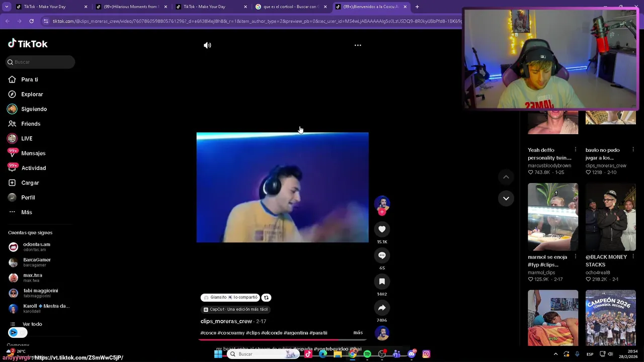Open the music disc avatar below share
This screenshot has height=362, width=644.
pos(382,333)
